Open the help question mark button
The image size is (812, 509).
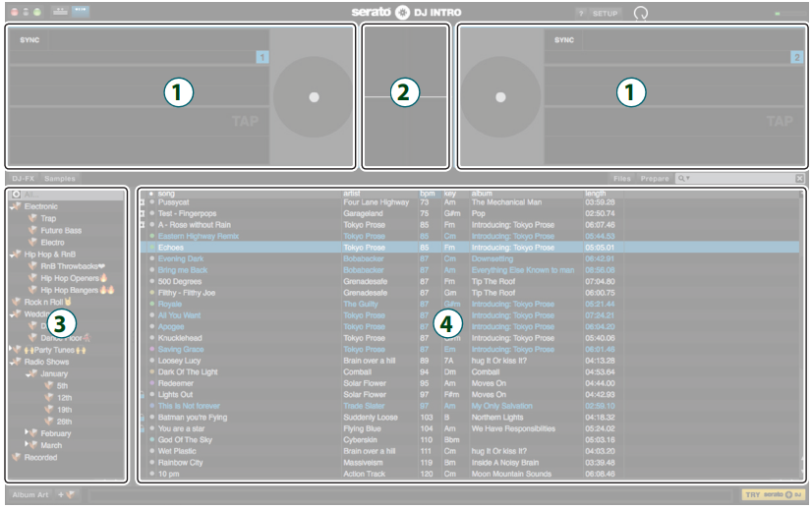(x=581, y=14)
